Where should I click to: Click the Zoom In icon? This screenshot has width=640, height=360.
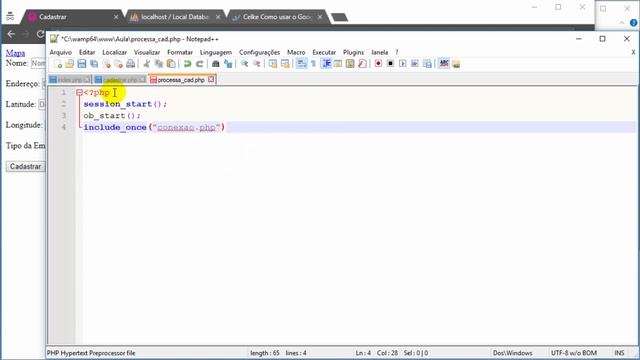pyautogui.click(x=244, y=64)
